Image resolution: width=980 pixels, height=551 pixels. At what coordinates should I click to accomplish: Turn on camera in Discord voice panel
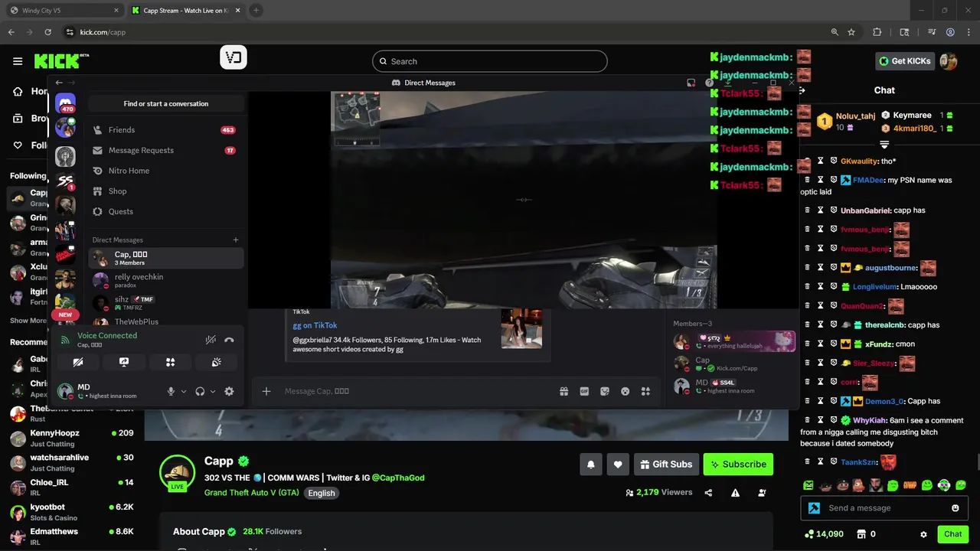[x=78, y=362]
